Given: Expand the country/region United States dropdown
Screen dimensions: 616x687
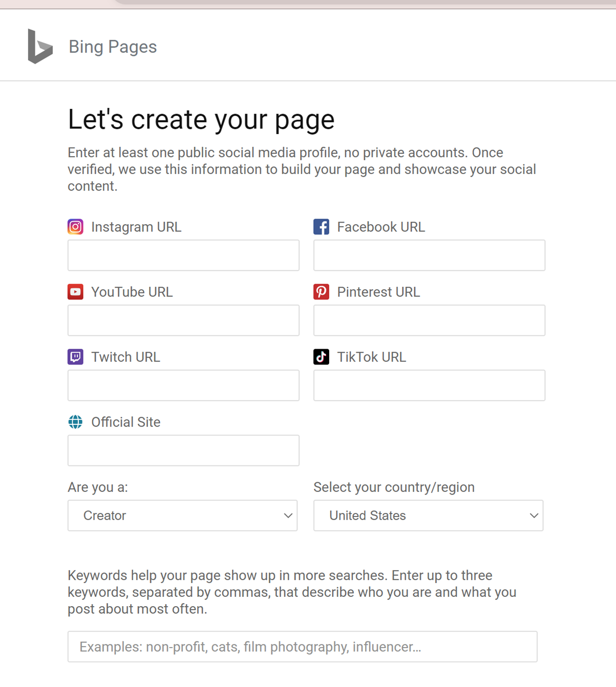Looking at the screenshot, I should (x=428, y=516).
